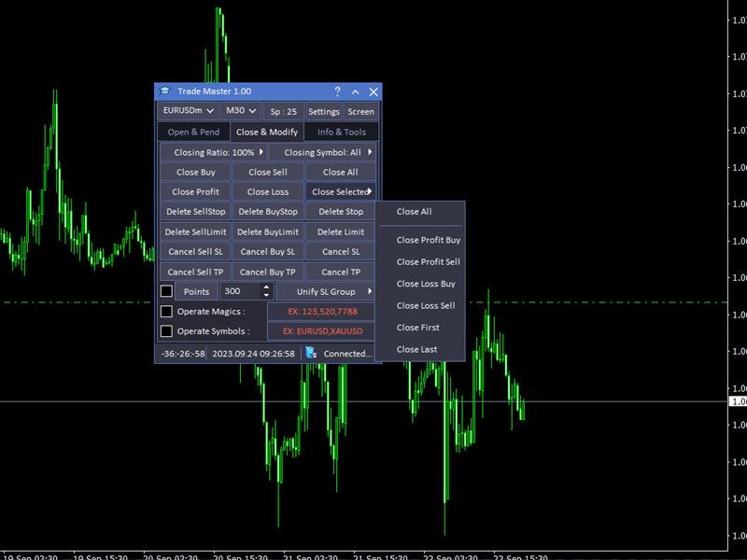The width and height of the screenshot is (747, 560).
Task: Enable the Operate Magics checkbox
Action: tap(166, 311)
